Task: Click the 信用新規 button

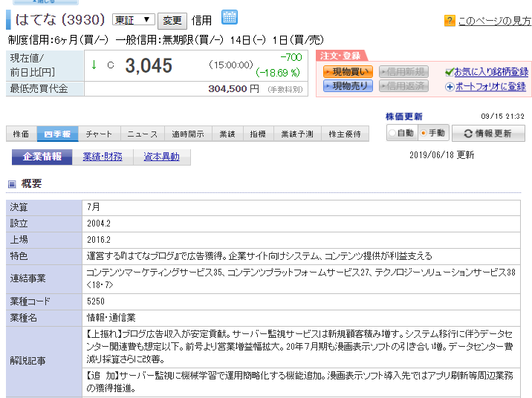Action: pos(403,72)
